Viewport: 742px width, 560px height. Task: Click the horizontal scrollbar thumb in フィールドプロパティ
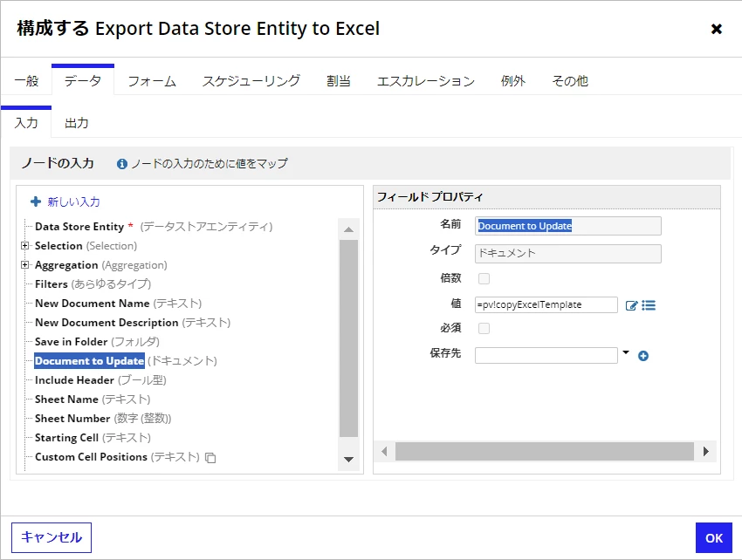(545, 452)
